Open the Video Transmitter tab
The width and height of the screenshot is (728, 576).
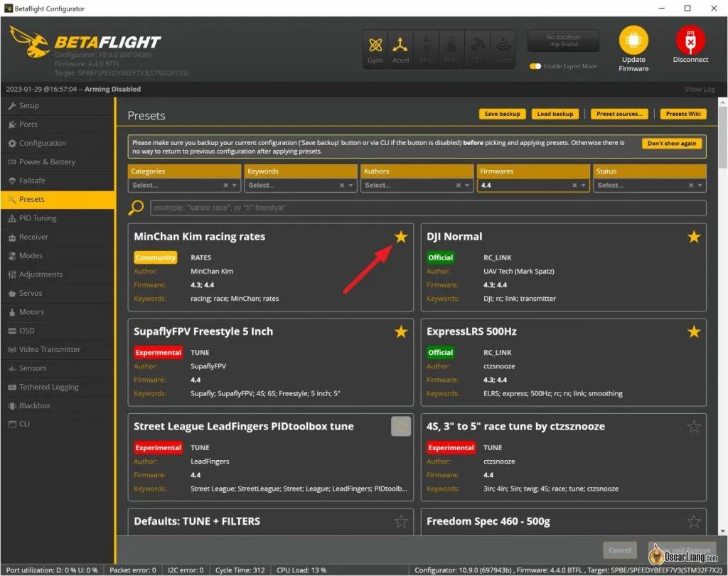coord(58,349)
